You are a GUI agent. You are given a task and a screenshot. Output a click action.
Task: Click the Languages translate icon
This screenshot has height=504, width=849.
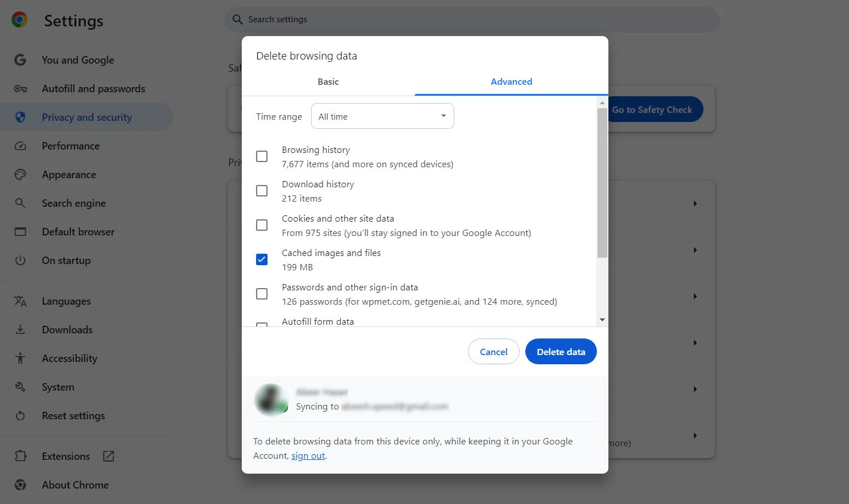point(21,301)
